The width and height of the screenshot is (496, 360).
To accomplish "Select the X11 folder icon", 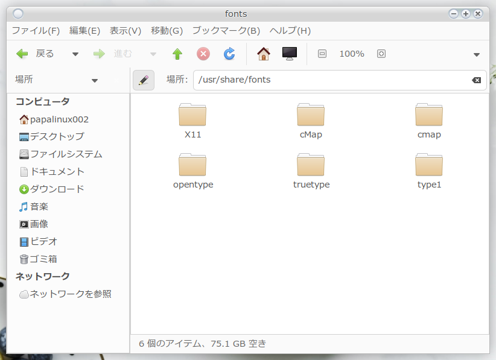I will pos(192,114).
